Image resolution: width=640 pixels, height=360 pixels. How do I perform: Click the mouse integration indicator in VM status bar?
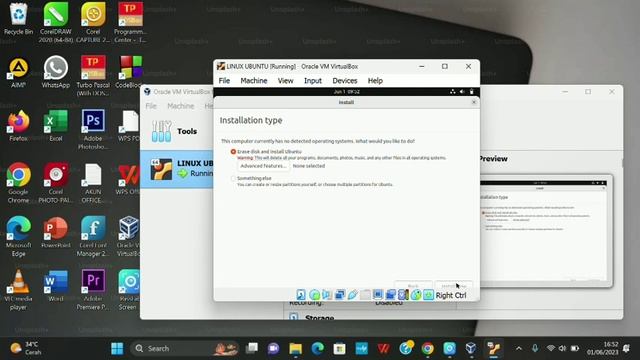pyautogui.click(x=416, y=295)
